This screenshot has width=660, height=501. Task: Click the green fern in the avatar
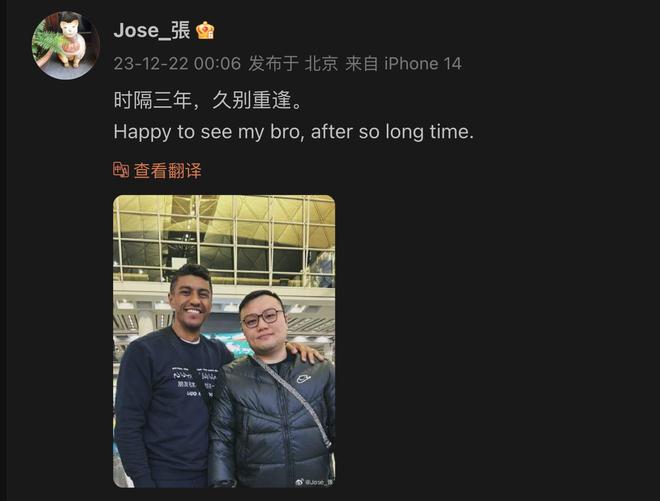coord(47,41)
